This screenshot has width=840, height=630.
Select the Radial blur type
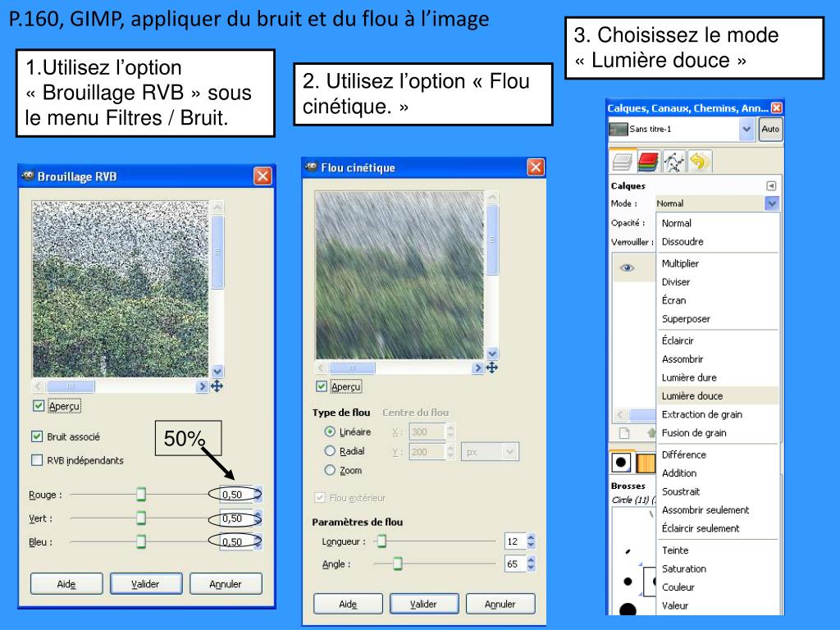(x=330, y=451)
